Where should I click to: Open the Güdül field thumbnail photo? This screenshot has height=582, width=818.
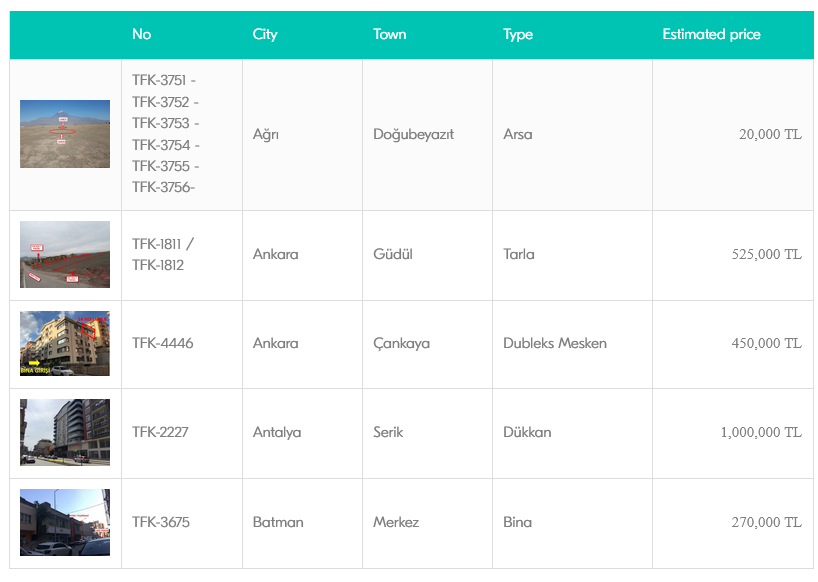click(x=65, y=254)
